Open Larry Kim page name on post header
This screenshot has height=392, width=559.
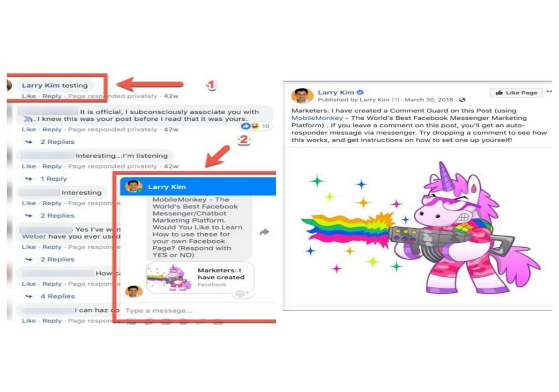[x=336, y=92]
